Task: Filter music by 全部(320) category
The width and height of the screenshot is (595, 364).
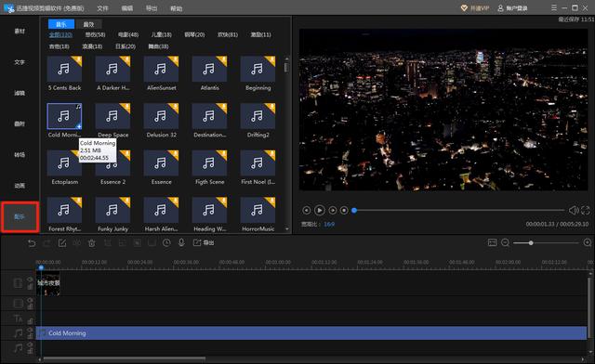Action: [x=60, y=34]
